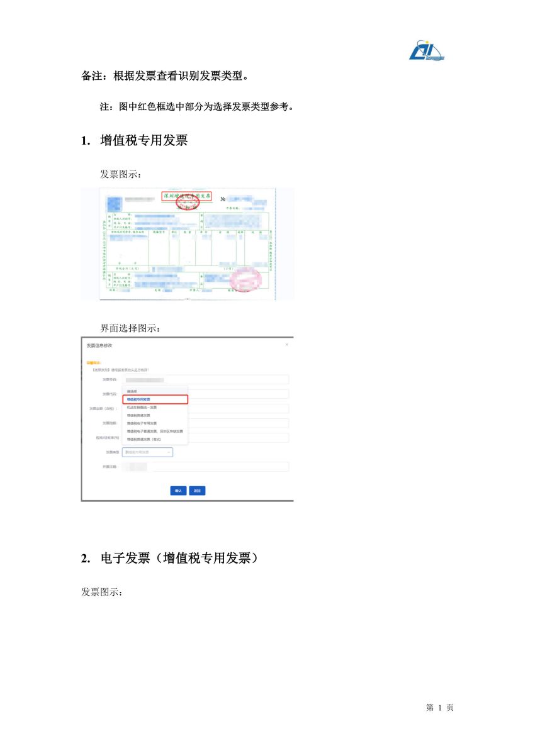Screen dimensions: 535x756
Task: Open the 发票类型 dropdown box
Action: click(147, 452)
